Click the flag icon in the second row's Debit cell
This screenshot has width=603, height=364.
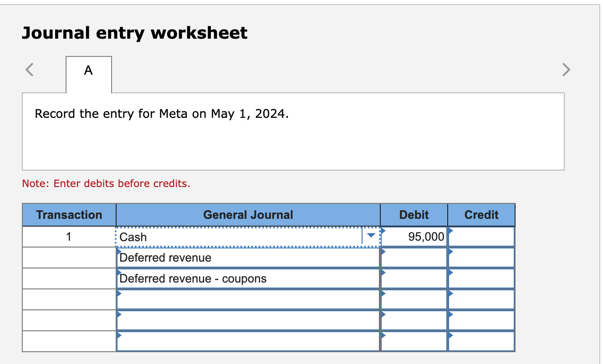(x=383, y=252)
